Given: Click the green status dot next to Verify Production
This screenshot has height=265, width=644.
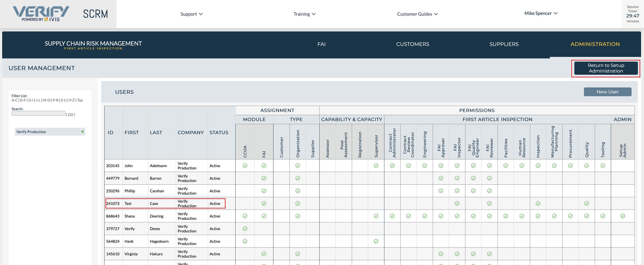Looking at the screenshot, I should [83, 132].
